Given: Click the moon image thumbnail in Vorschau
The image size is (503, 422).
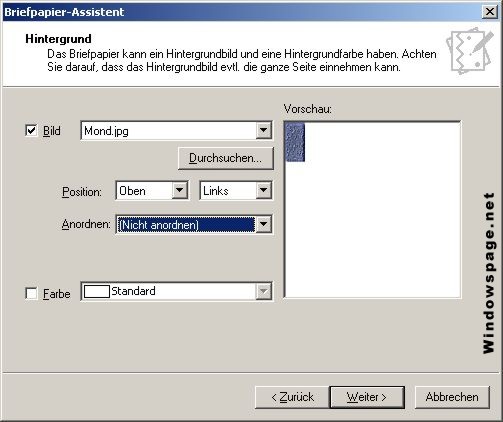Looking at the screenshot, I should [x=295, y=142].
